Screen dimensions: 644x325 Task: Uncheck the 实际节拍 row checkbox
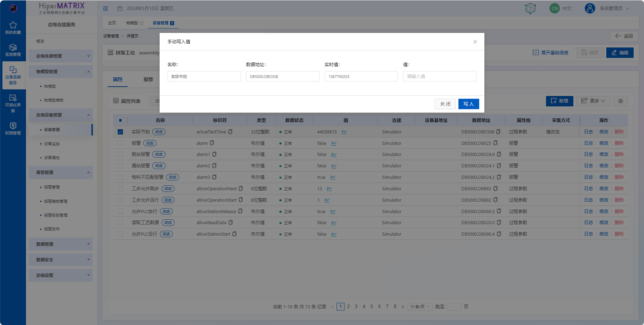tap(120, 132)
